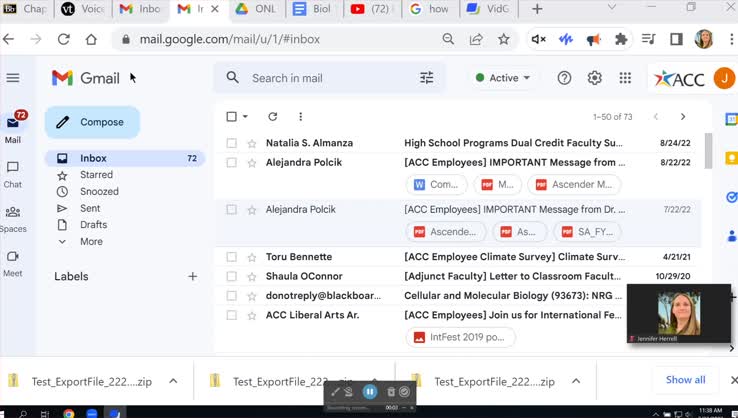The image size is (738, 418).
Task: Open Chrome side panel icon
Action: (676, 39)
